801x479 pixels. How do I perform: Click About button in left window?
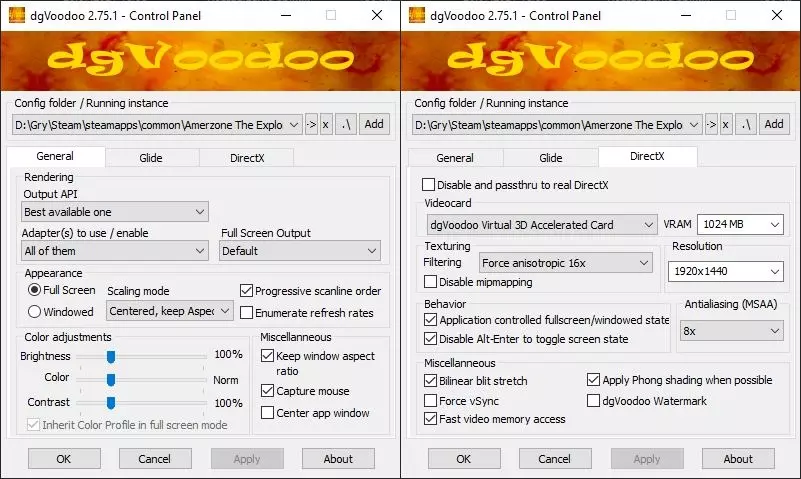[338, 459]
